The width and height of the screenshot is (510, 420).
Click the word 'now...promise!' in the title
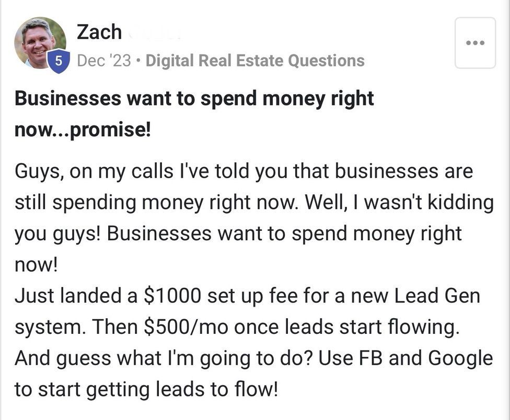click(x=83, y=129)
